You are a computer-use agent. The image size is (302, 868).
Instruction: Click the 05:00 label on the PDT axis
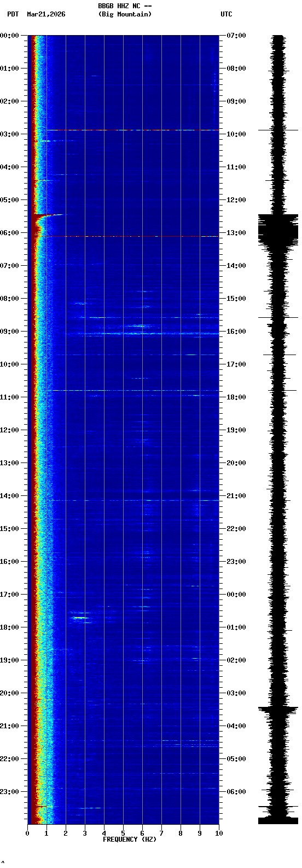(9, 200)
